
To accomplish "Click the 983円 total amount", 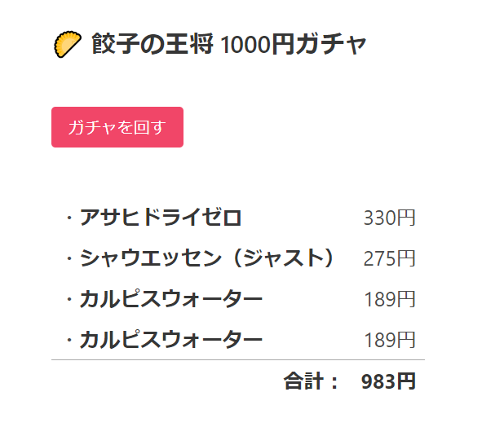I will [x=388, y=381].
